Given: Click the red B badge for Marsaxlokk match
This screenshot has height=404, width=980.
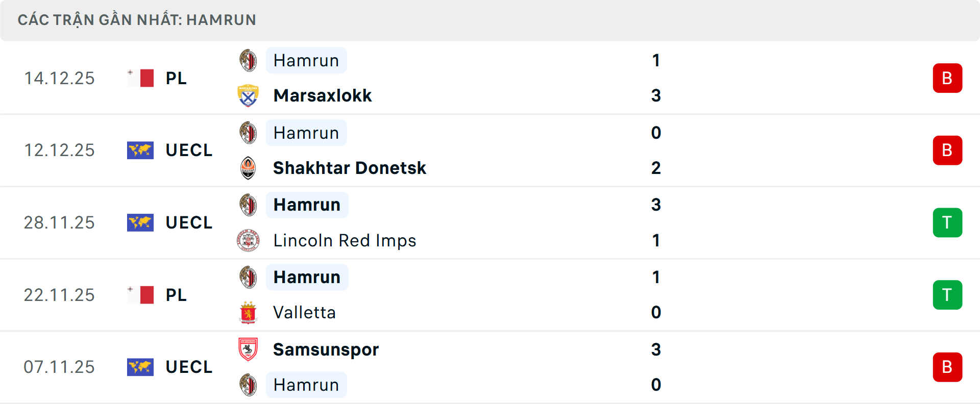Looking at the screenshot, I should [x=947, y=78].
